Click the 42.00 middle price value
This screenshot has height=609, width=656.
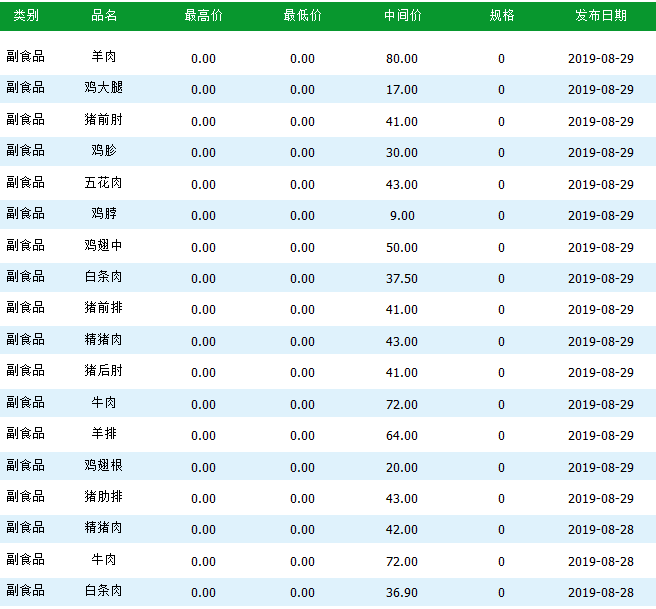tap(402, 530)
